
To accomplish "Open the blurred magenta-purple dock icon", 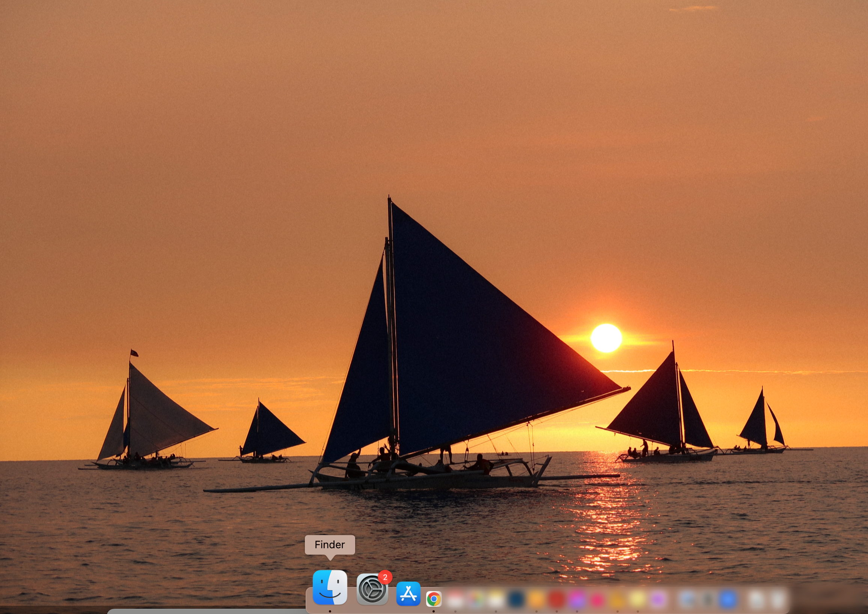I will [577, 599].
